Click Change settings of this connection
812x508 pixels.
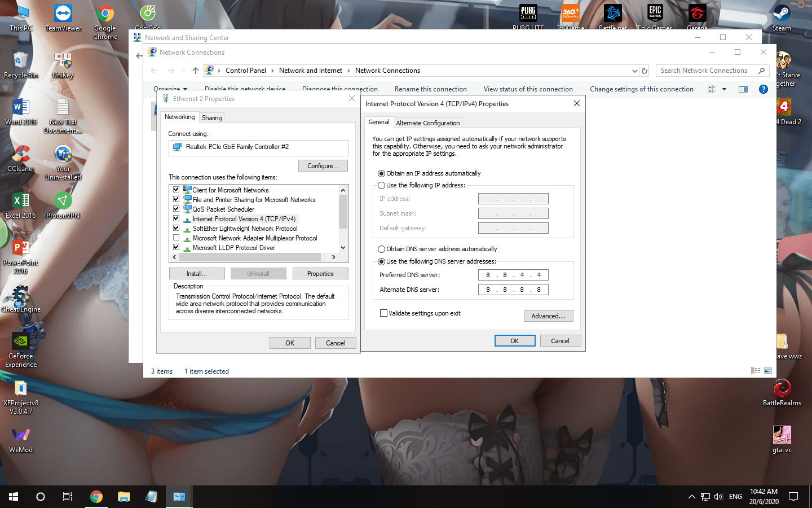[x=642, y=89]
